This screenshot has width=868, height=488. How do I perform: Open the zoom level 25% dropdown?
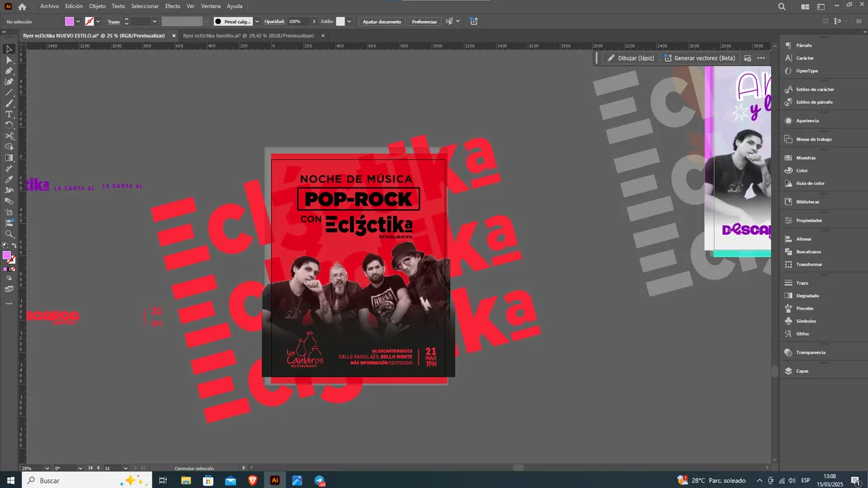click(x=47, y=468)
